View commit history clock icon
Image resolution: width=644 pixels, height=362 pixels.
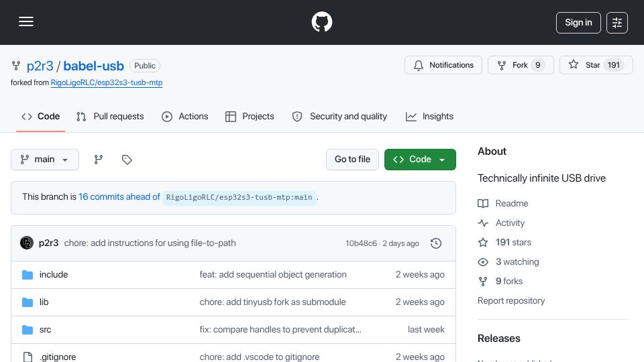436,243
